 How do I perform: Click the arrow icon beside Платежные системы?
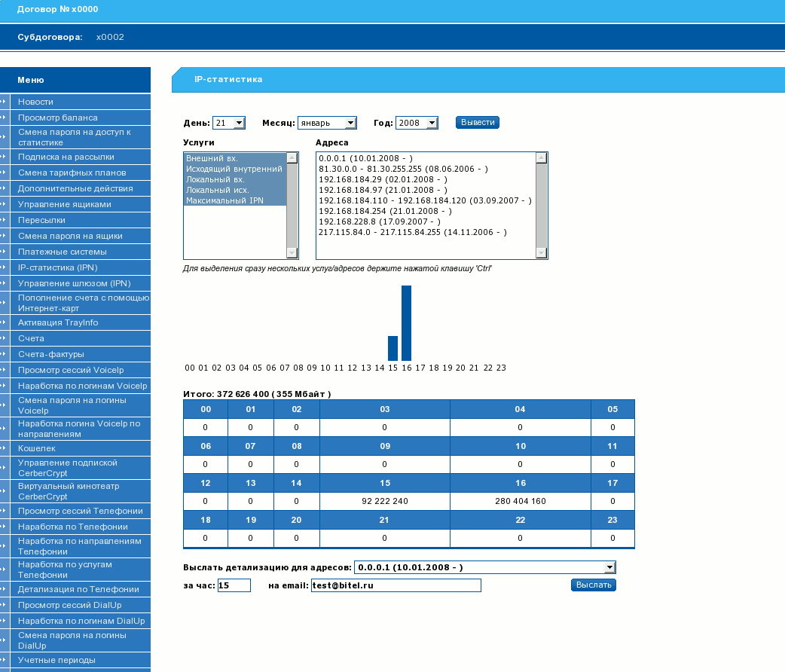pyautogui.click(x=4, y=252)
